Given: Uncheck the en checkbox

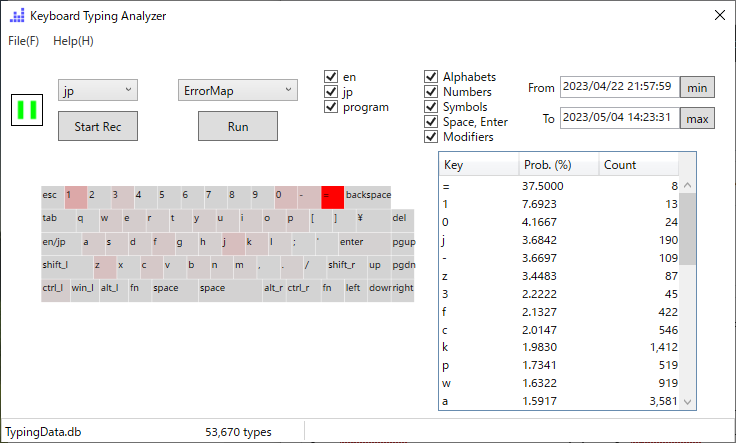Looking at the screenshot, I should click(x=331, y=76).
